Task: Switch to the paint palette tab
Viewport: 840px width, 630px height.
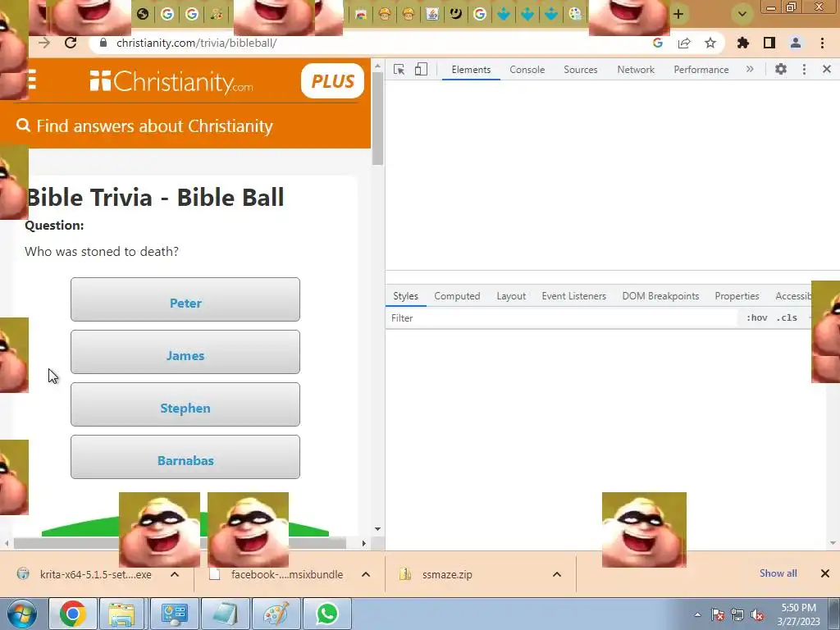Action: 575,14
